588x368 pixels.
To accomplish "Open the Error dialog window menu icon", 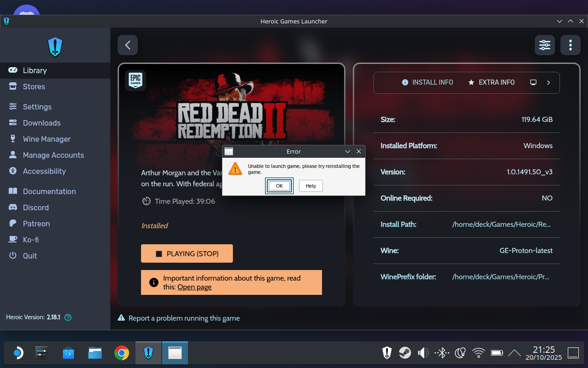I will [x=229, y=151].
